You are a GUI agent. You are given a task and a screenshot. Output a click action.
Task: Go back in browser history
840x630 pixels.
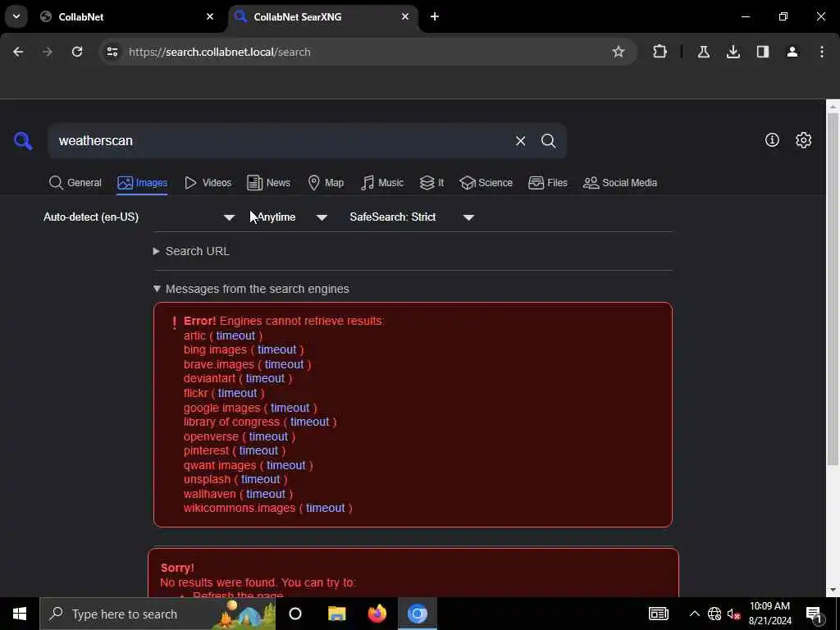[18, 52]
